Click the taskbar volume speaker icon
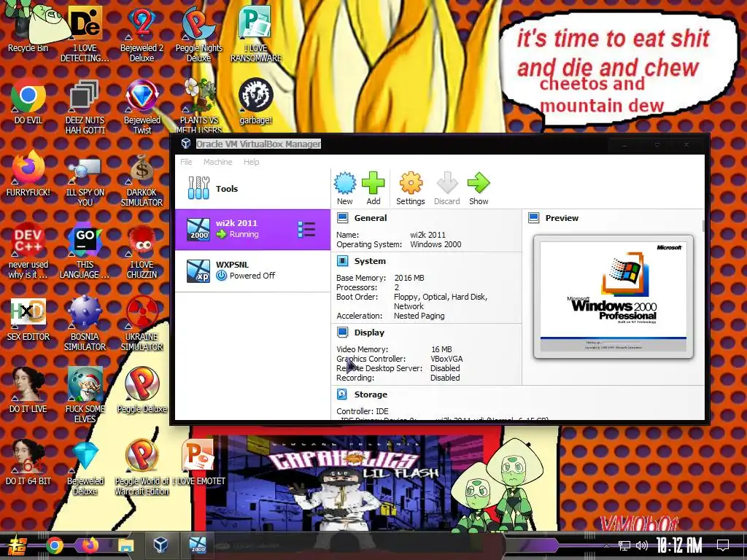 642,545
